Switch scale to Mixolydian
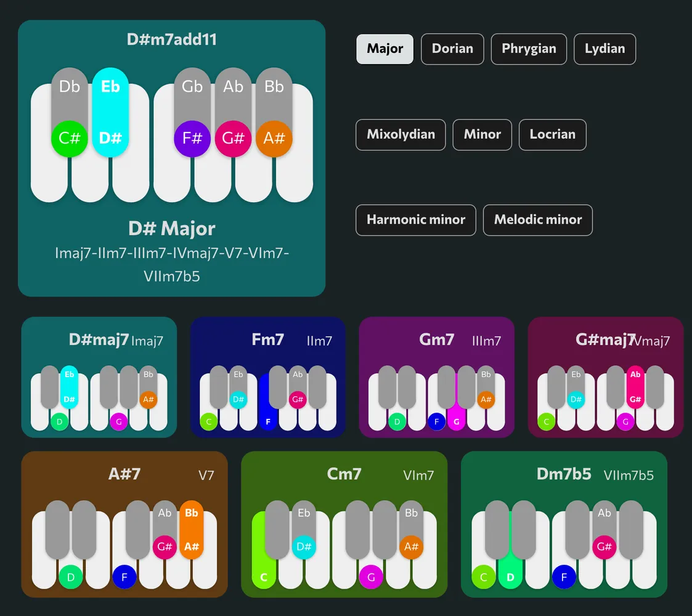This screenshot has height=616, width=692. (401, 134)
